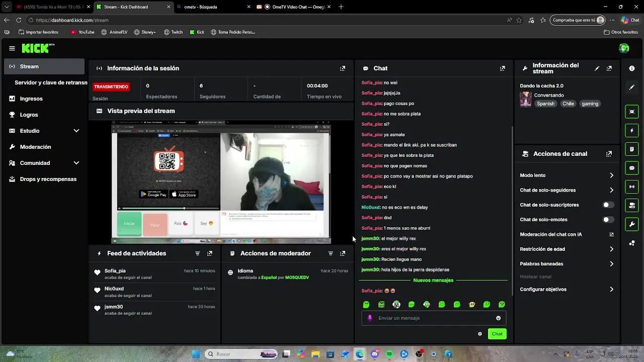Filter the Acciones de moderador list
The image size is (644, 362).
[331, 253]
